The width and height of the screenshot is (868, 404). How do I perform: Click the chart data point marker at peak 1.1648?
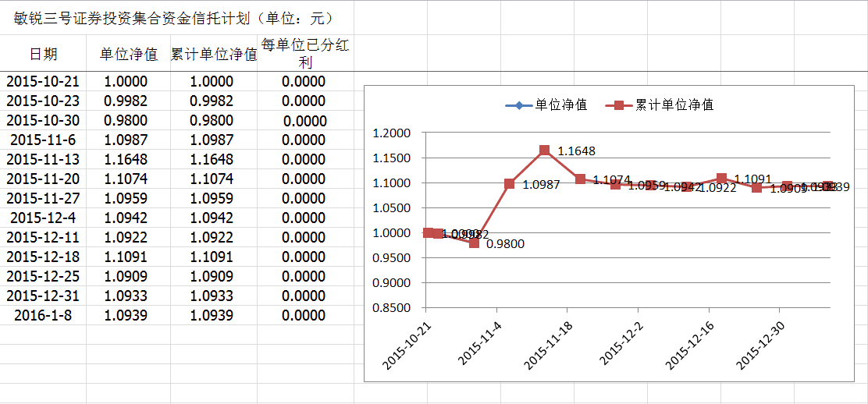tap(544, 151)
